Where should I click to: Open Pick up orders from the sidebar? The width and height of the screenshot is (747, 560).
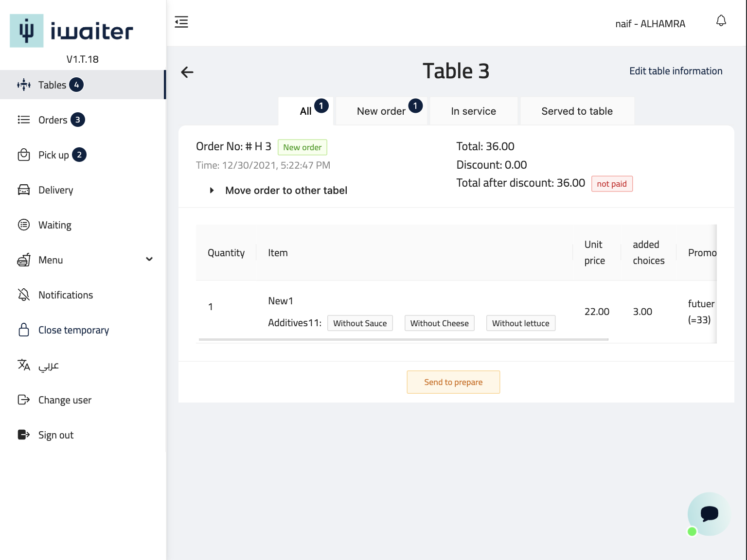pyautogui.click(x=53, y=155)
